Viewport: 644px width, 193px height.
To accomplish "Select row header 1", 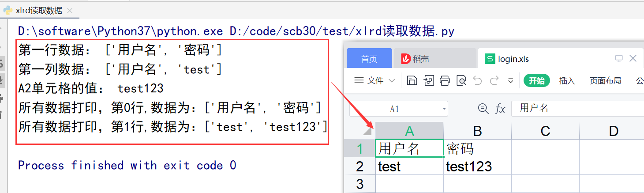I will [359, 149].
